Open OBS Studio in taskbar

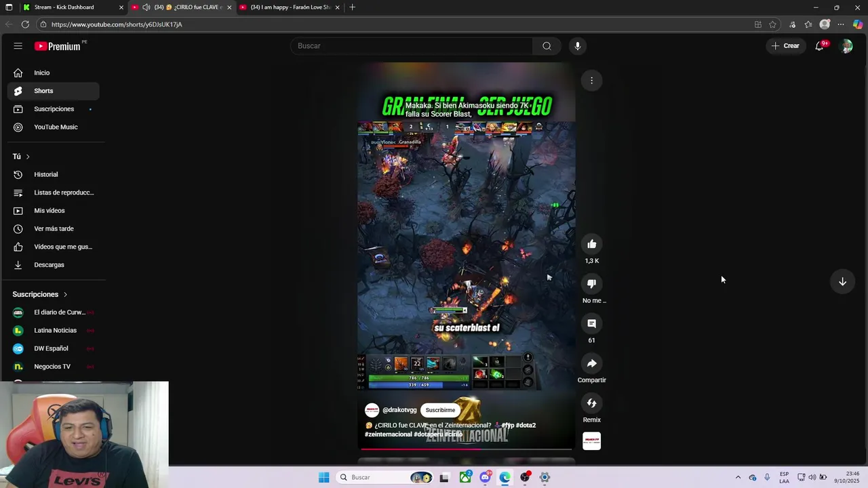coord(525,477)
